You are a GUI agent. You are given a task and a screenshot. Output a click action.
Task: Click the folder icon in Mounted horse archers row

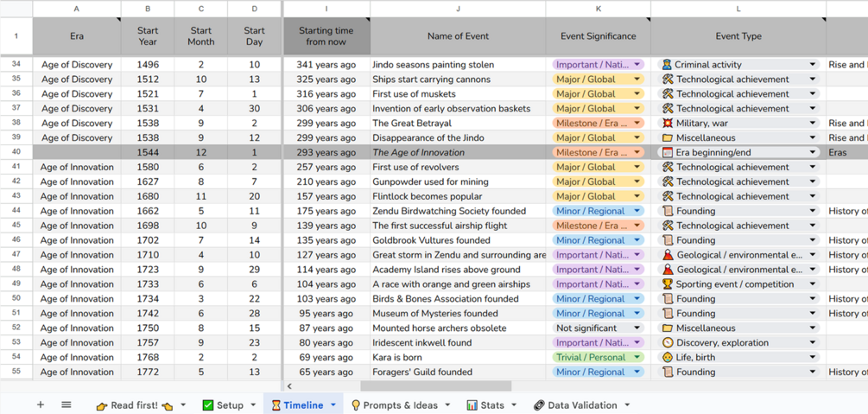(x=667, y=328)
